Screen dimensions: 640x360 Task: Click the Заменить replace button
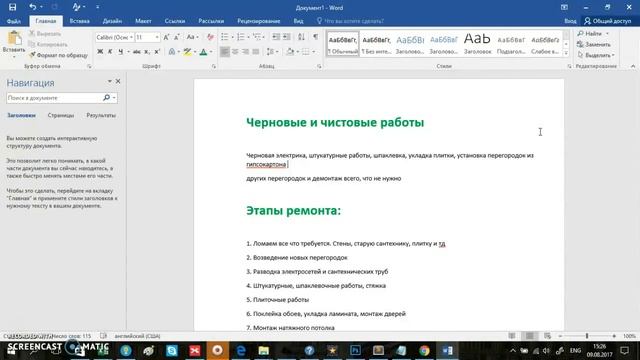(594, 44)
